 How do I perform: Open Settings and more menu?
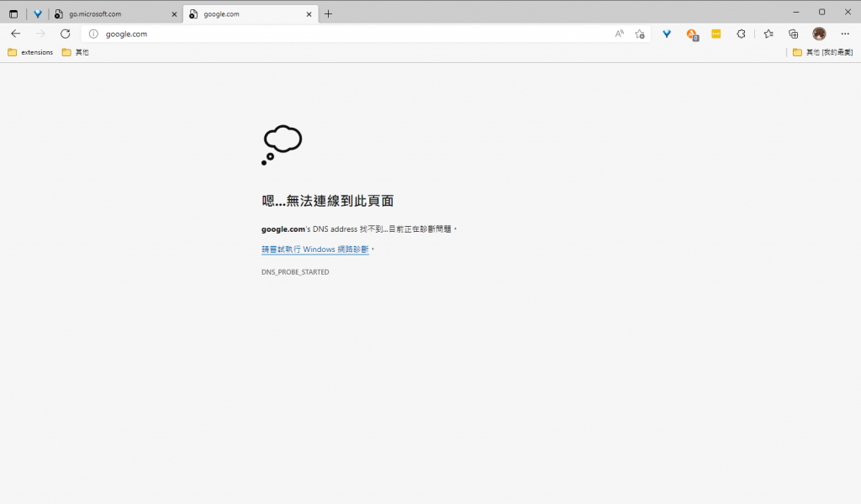point(845,34)
